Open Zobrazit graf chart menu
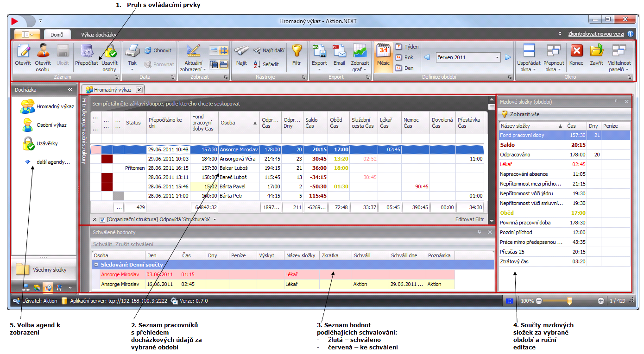Image resolution: width=644 pixels, height=354 pixels. pyautogui.click(x=360, y=57)
